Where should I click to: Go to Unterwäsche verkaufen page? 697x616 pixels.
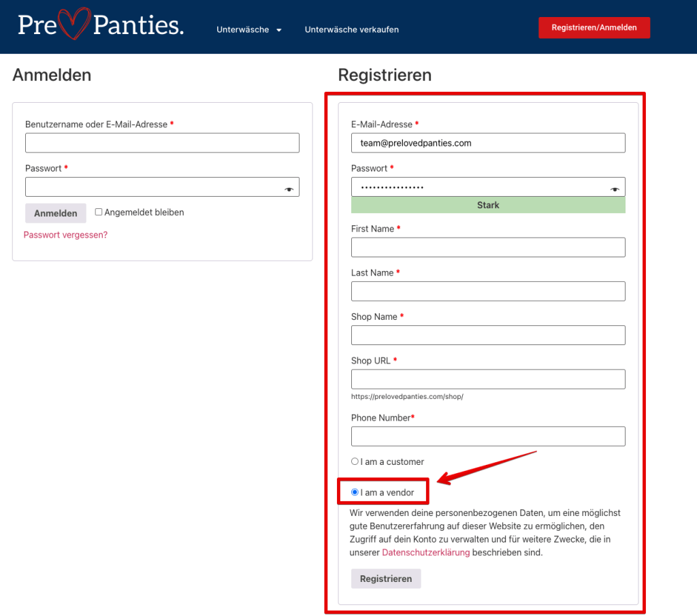(351, 30)
